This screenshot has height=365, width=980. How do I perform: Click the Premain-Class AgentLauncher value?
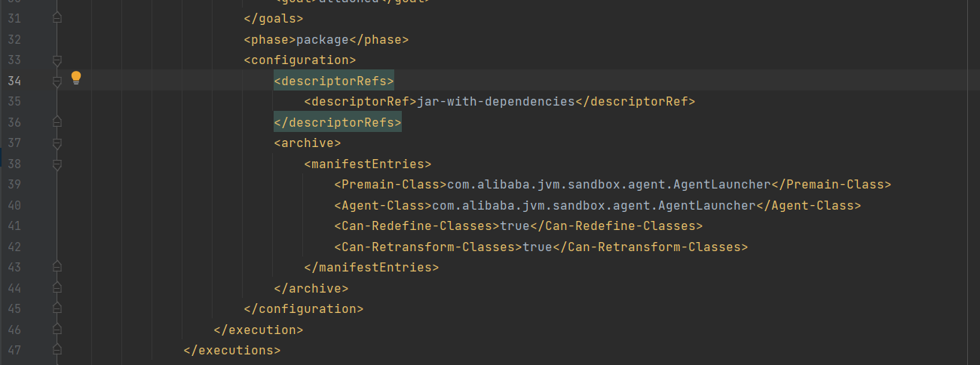[x=608, y=184]
